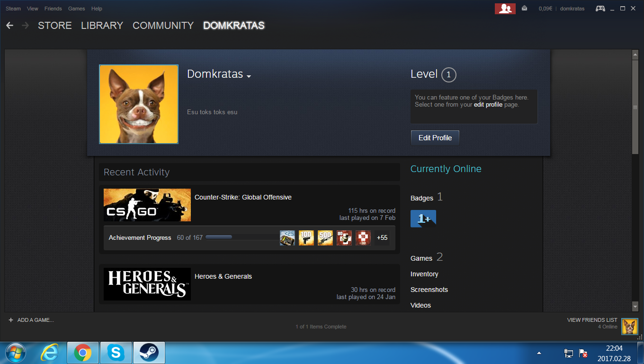Launch Big Picture mode controller icon
644x364 pixels.
[x=600, y=9]
